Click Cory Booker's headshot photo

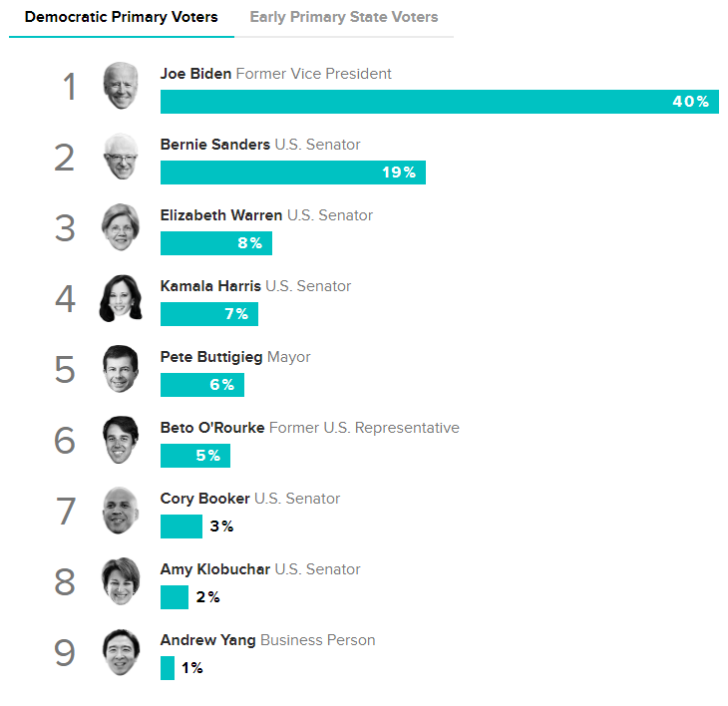[x=121, y=511]
